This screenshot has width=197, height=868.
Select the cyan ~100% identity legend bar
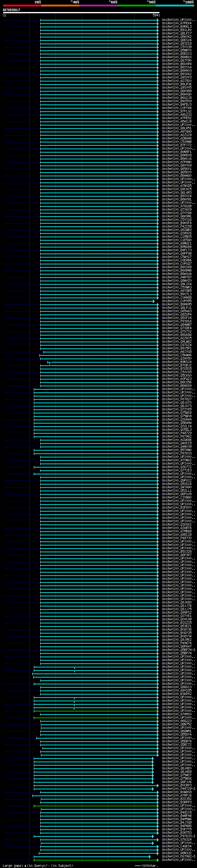click(x=175, y=6)
